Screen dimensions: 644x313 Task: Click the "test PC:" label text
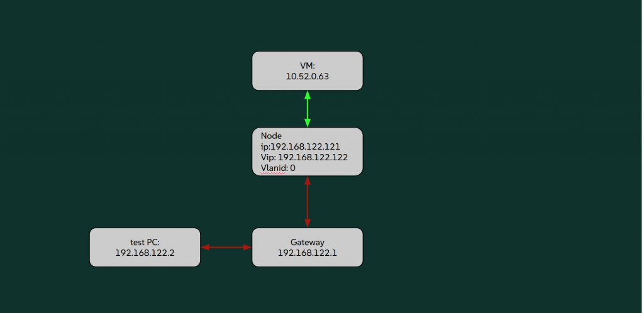[x=145, y=242]
